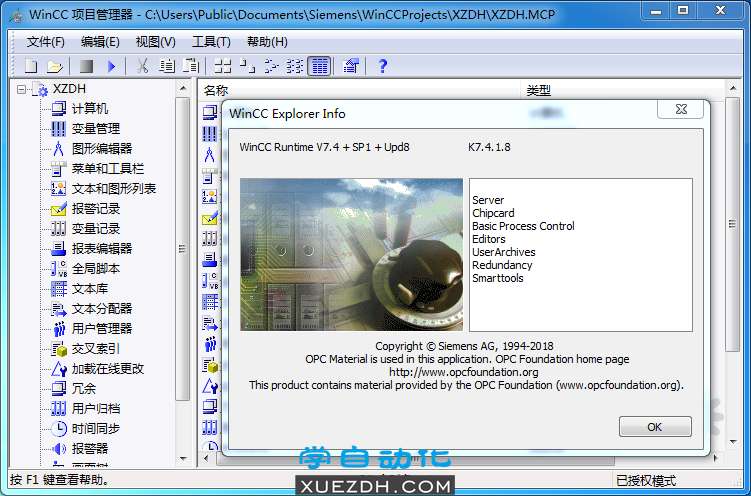The image size is (751, 496).
Task: Select 文本库 tree node
Action: [x=90, y=289]
